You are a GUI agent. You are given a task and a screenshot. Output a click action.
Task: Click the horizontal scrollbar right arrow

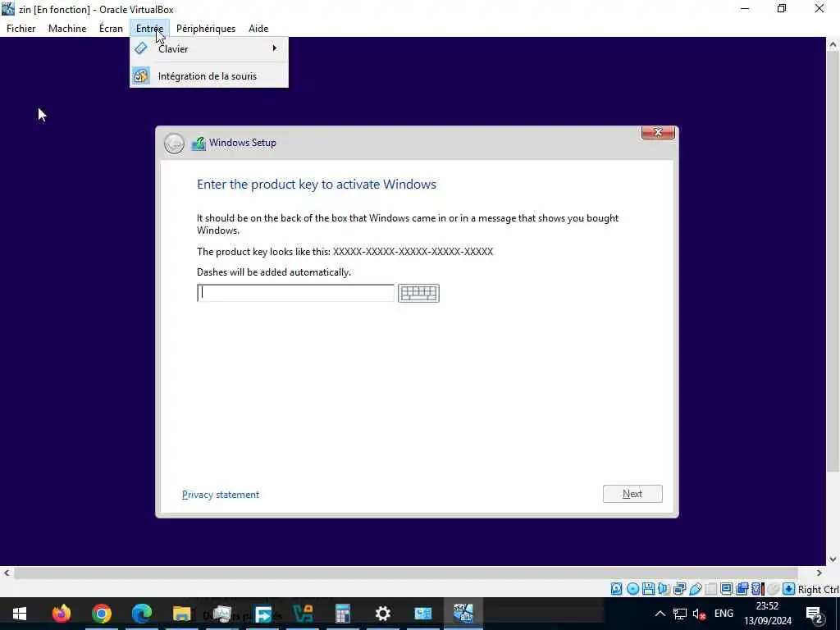819,573
